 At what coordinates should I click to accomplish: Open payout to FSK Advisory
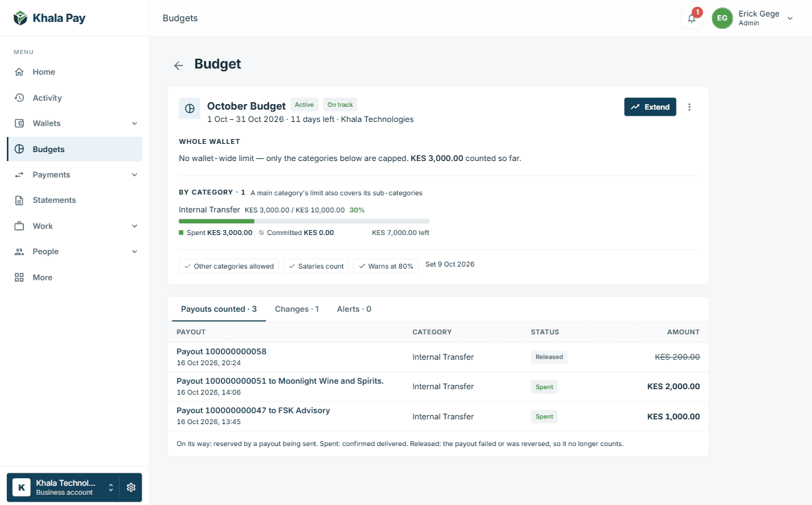click(438, 416)
